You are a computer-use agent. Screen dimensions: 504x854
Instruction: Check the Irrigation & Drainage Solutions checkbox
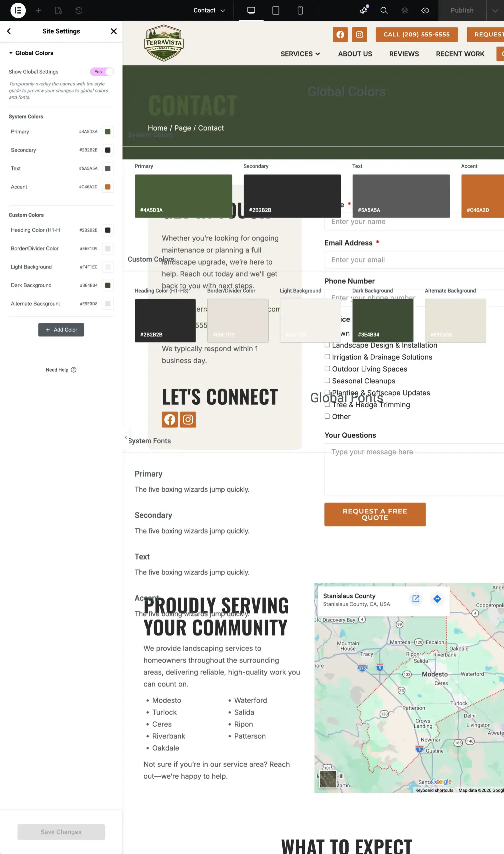point(327,357)
